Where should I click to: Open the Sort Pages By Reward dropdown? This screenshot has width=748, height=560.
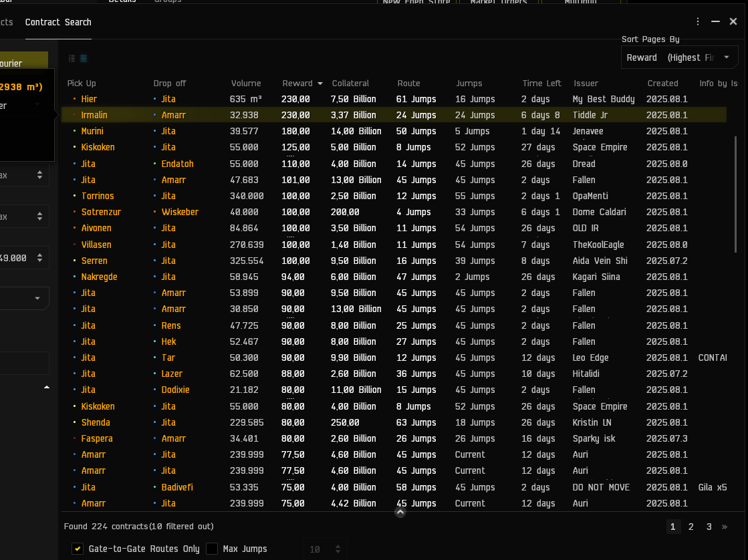click(x=679, y=57)
